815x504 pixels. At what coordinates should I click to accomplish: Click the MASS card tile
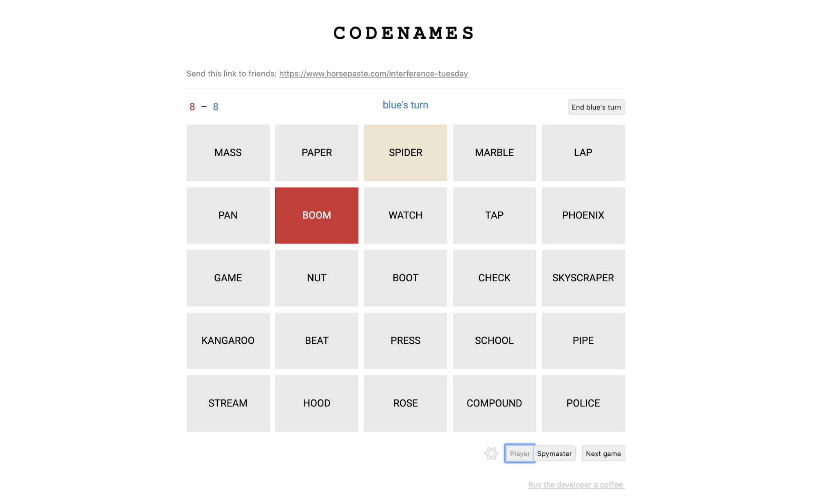[x=228, y=153]
